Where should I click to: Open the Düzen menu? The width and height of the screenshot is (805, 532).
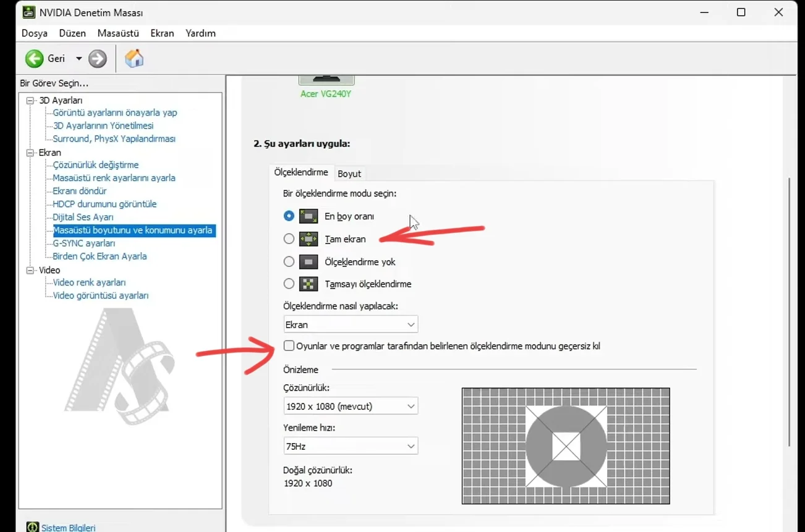(x=72, y=33)
